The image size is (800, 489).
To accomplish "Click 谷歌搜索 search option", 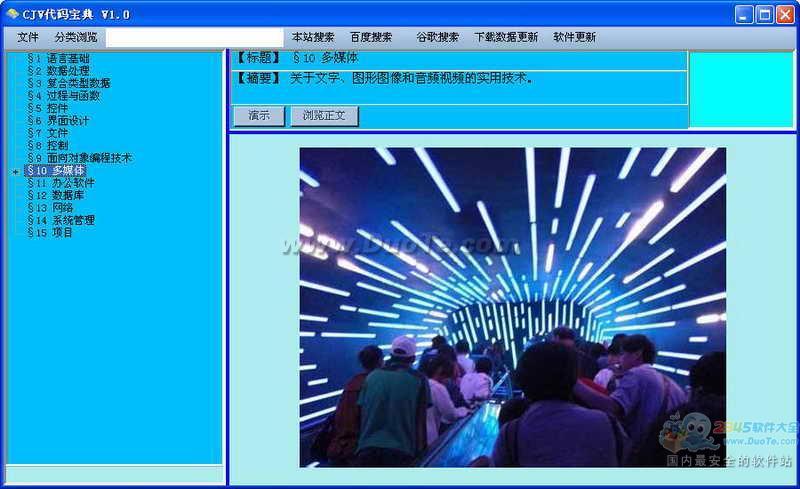I will pos(438,37).
